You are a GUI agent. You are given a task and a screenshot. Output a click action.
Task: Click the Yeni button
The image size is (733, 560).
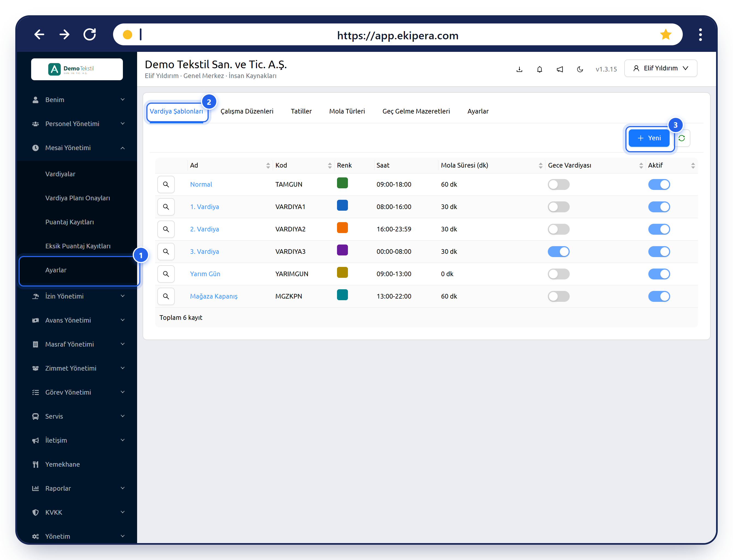tap(649, 138)
